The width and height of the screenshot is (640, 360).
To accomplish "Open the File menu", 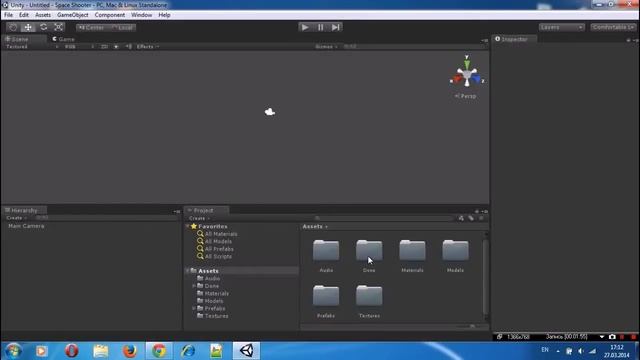I will click(x=9, y=15).
